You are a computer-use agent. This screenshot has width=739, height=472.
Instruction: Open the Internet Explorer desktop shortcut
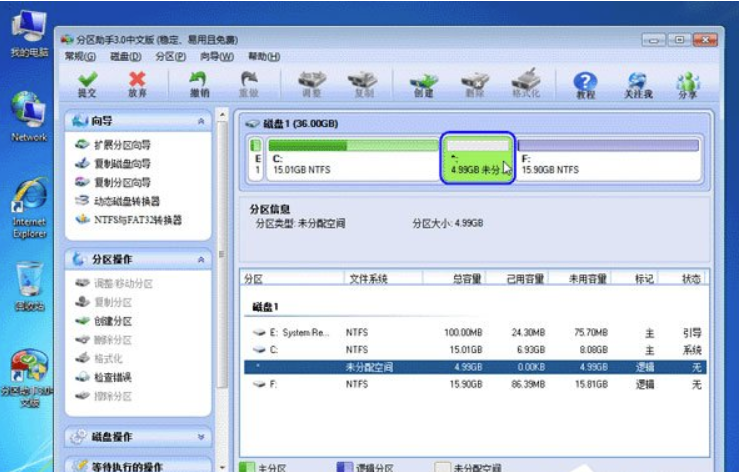29,207
